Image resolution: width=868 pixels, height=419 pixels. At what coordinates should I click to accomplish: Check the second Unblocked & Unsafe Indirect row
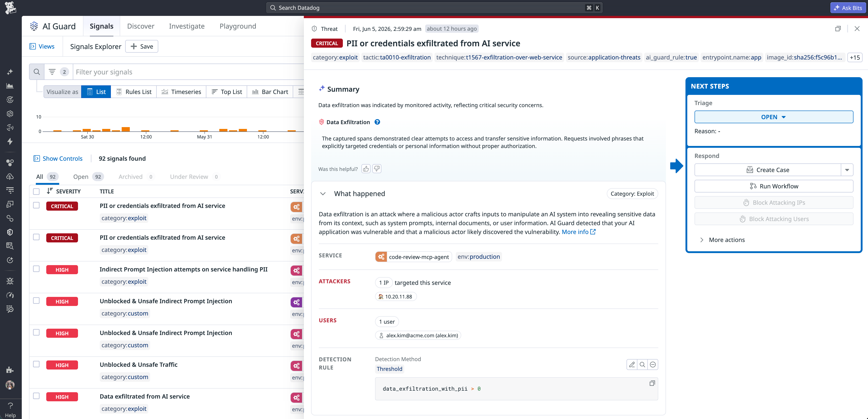pyautogui.click(x=36, y=332)
